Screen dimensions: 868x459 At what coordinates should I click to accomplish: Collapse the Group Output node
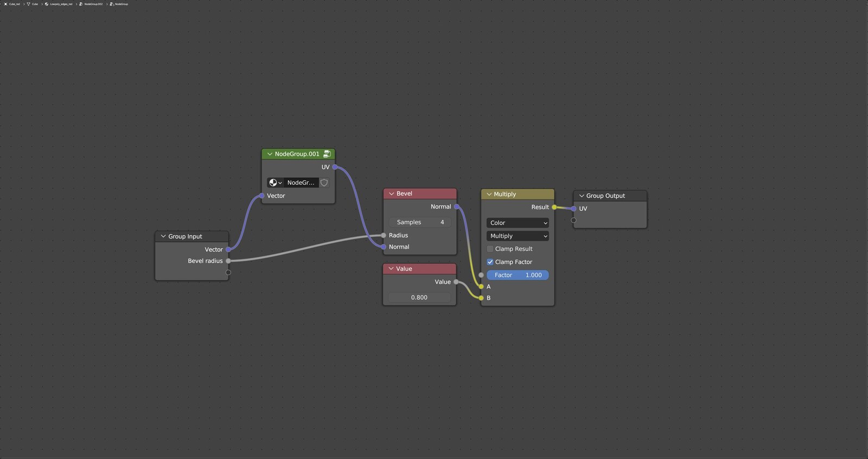pyautogui.click(x=581, y=196)
